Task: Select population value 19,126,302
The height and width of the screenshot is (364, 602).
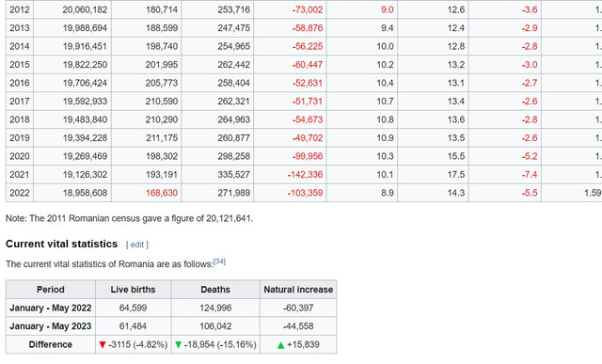Action: click(85, 175)
